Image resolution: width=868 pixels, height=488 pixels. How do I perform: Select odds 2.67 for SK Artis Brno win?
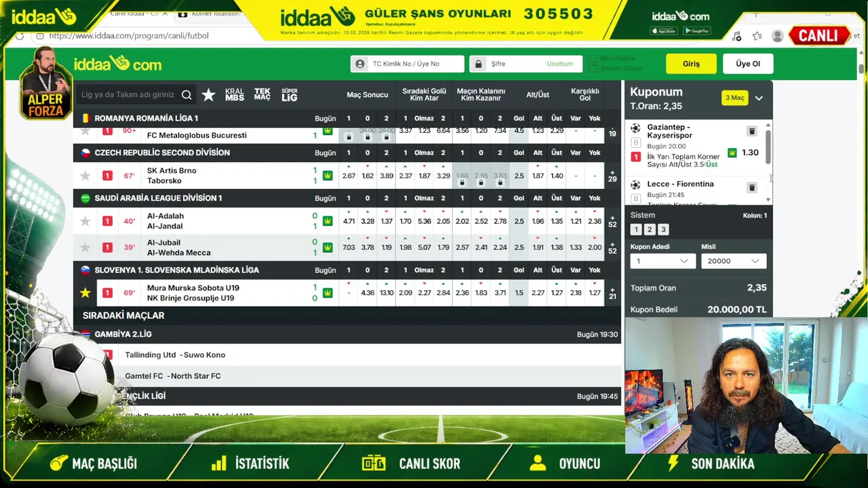pyautogui.click(x=349, y=176)
